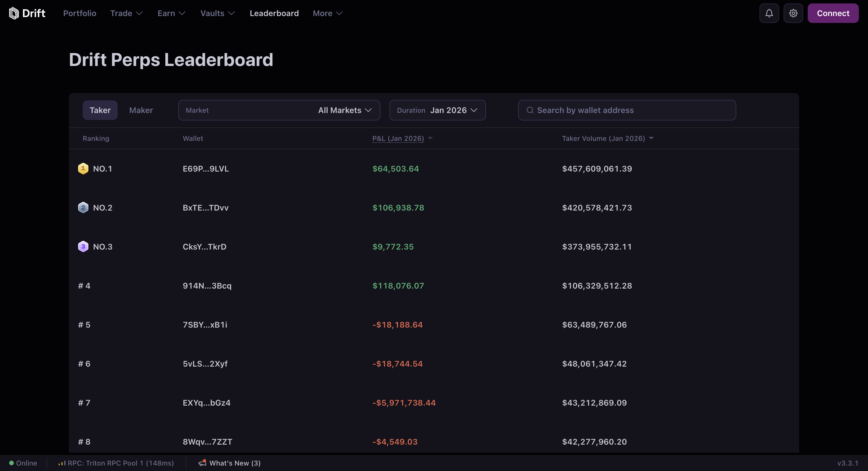Open settings gear icon
This screenshot has height=471, width=868.
point(793,13)
